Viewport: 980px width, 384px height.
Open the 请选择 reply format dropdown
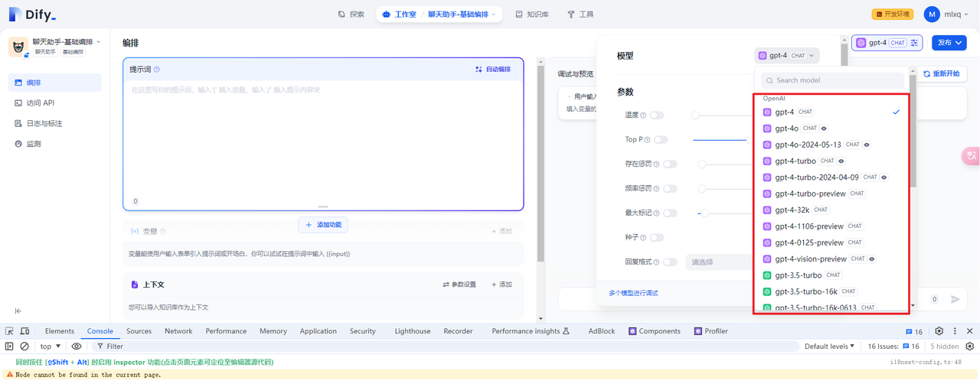tap(720, 262)
